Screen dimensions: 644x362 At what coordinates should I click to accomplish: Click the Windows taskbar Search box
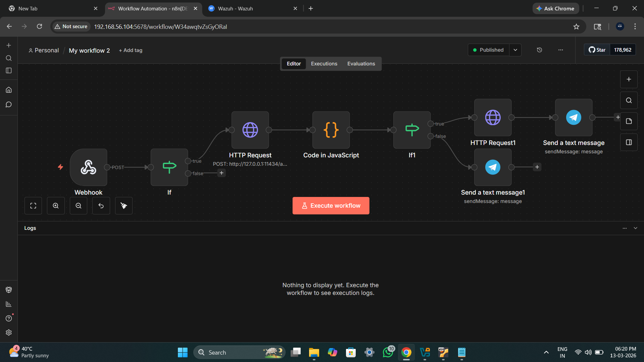239,352
